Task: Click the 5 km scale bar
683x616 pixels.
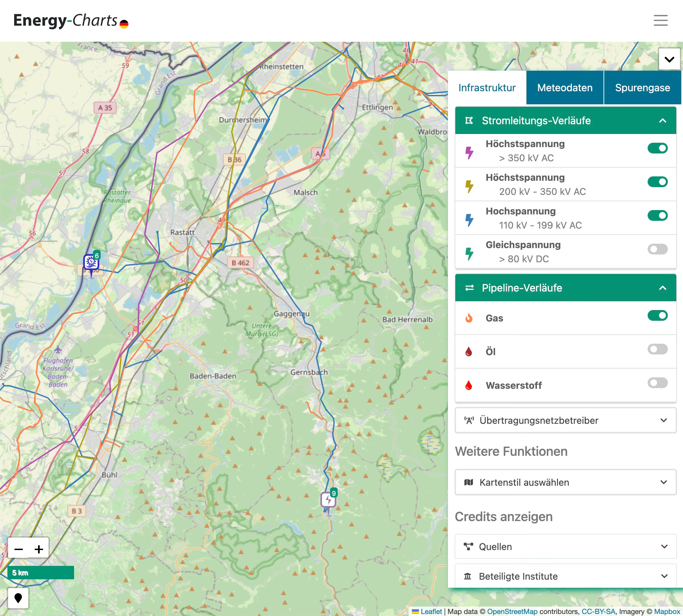Action: [x=41, y=573]
